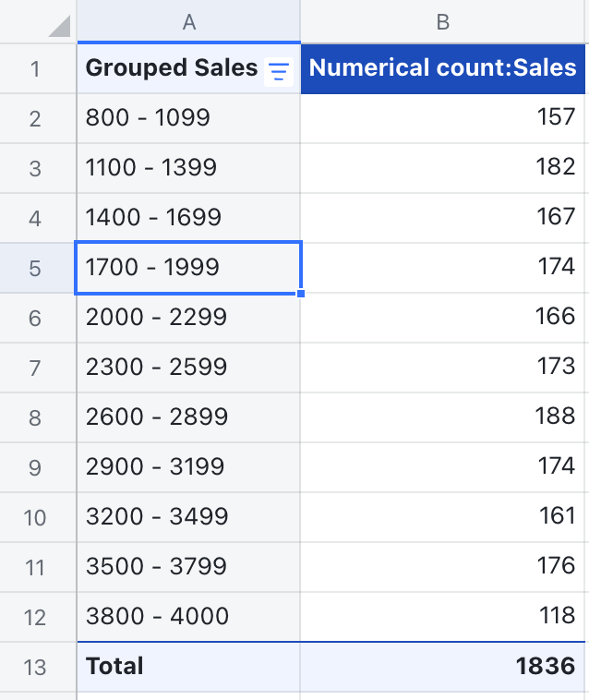Image resolution: width=589 pixels, height=700 pixels.
Task: Open the Grouped Sales filter icon
Action: click(x=278, y=70)
